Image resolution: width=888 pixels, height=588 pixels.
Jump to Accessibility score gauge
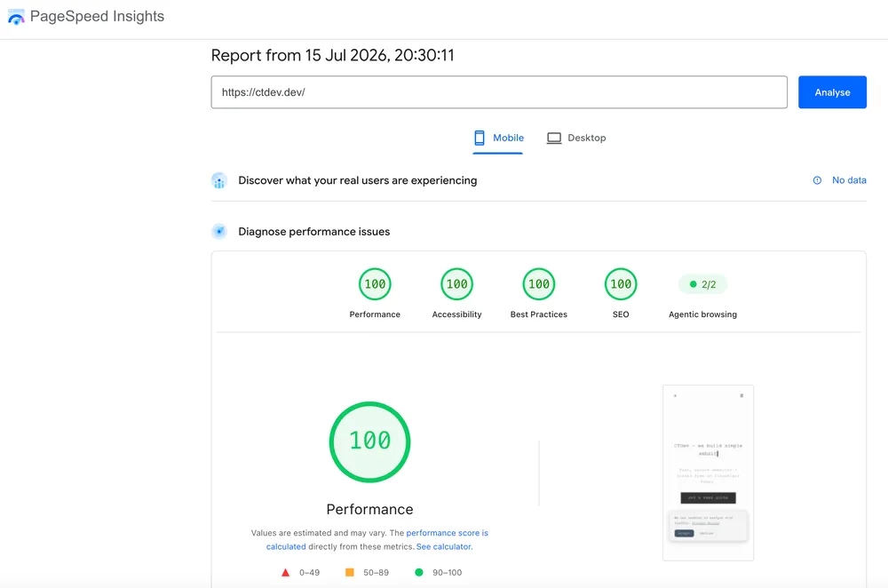pos(456,284)
